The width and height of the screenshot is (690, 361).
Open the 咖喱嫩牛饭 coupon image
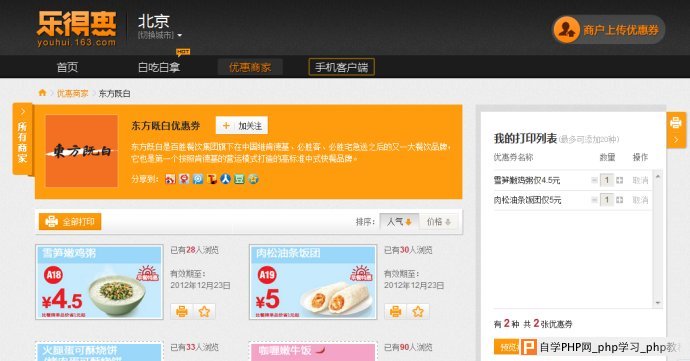click(x=313, y=351)
